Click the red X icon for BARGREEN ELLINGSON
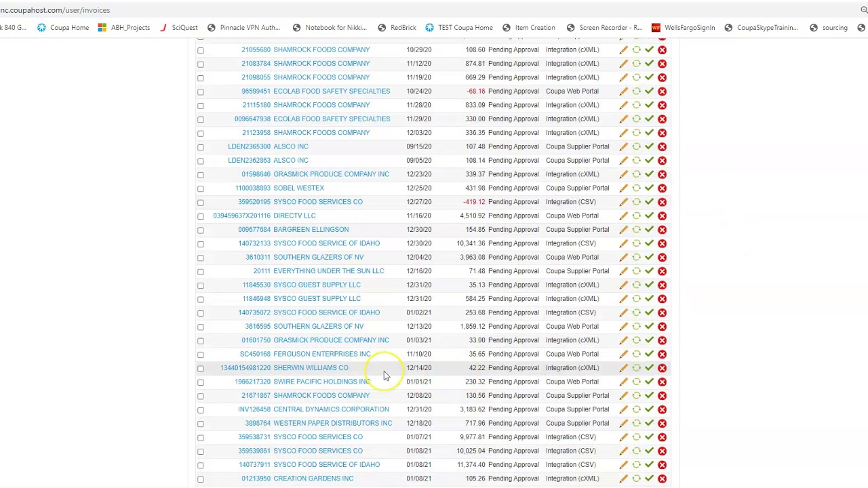868x488 pixels. 662,230
